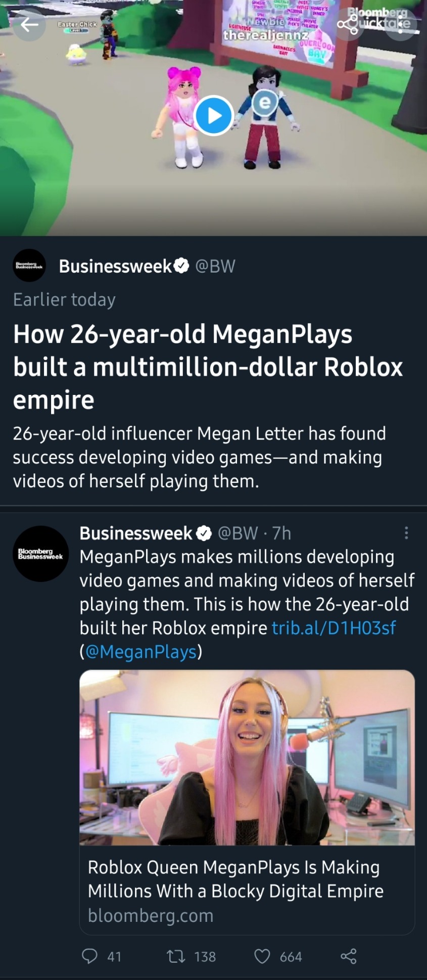Tap the Moment headline about MeganPlays
This screenshot has height=980, width=427.
208,367
